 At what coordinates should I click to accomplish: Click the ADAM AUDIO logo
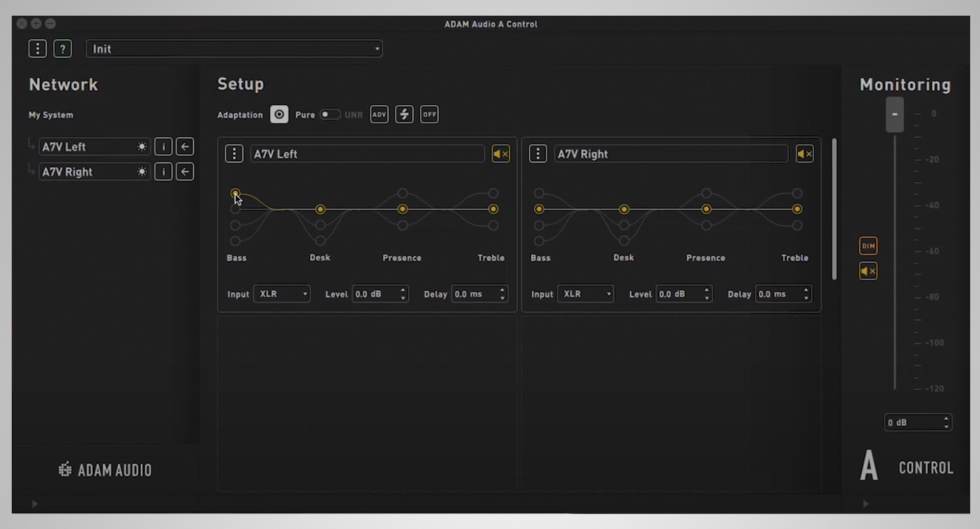pos(105,470)
